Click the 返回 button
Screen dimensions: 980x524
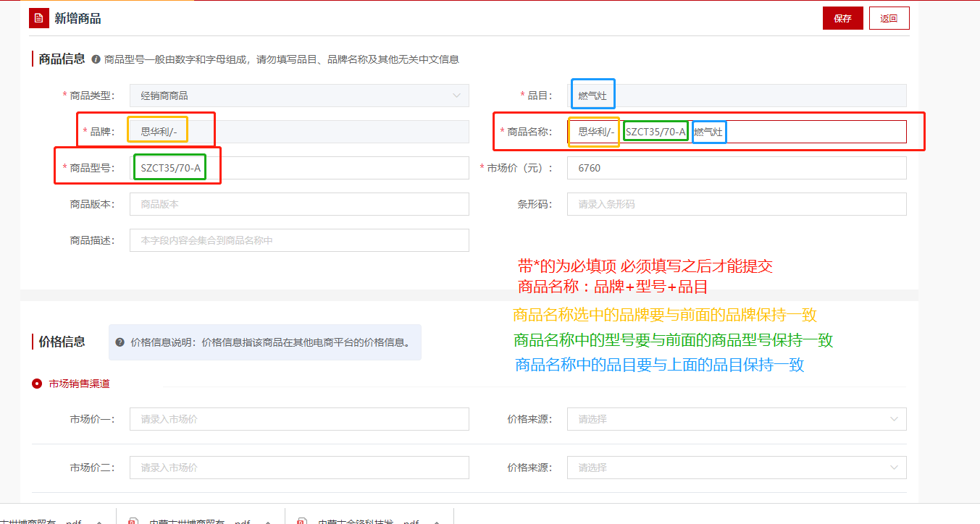[889, 19]
